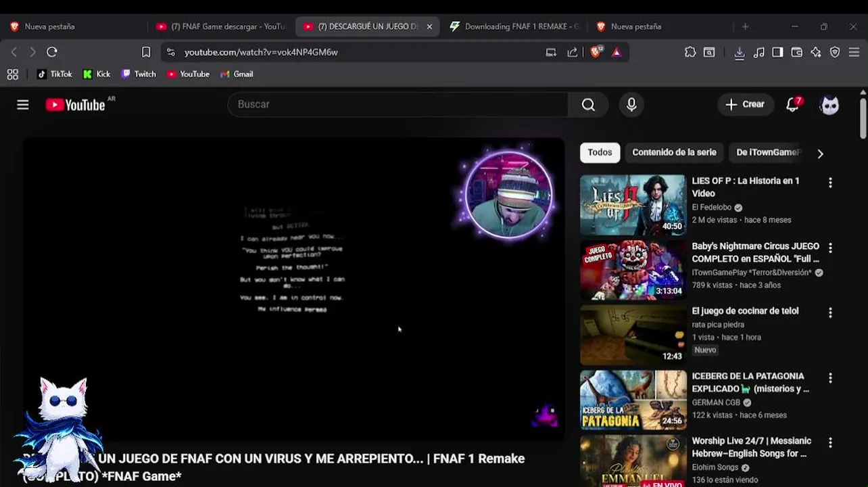868x487 pixels.
Task: Open El juego de cocinar thumbnail
Action: pyautogui.click(x=633, y=335)
